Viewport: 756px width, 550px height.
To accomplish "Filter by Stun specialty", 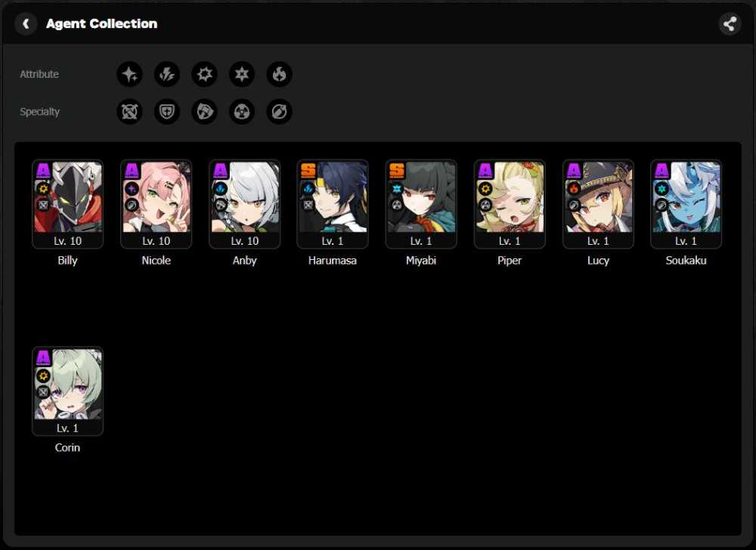I will click(x=204, y=112).
